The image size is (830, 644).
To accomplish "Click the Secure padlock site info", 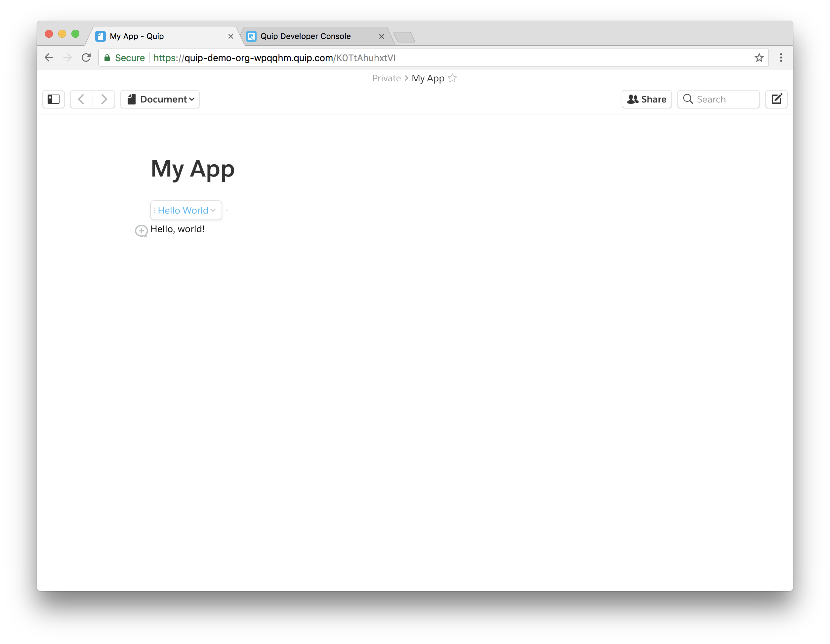I will click(x=124, y=58).
